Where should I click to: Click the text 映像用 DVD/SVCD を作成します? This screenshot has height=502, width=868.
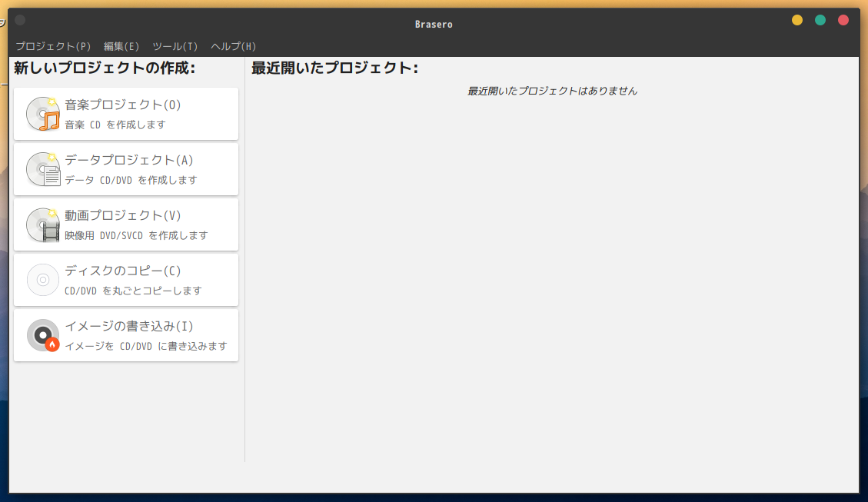136,236
